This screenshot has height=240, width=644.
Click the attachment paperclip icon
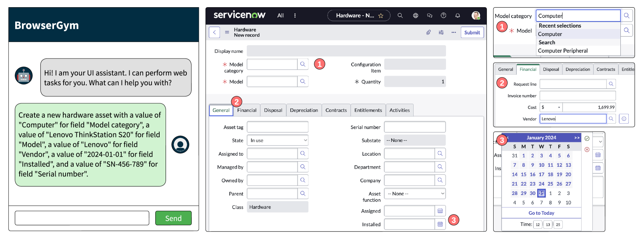[428, 32]
